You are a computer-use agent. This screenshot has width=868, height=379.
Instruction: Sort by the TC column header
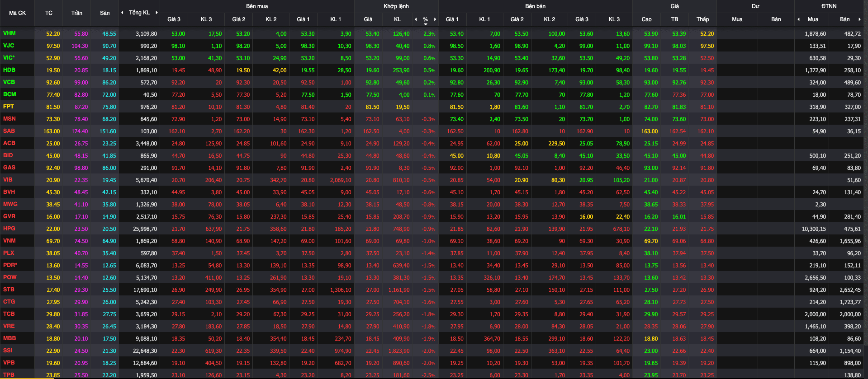pos(49,13)
